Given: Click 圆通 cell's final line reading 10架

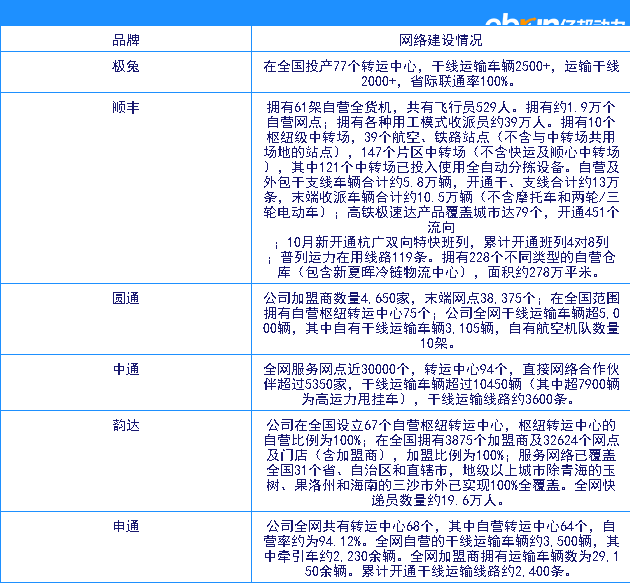Looking at the screenshot, I should tap(441, 341).
